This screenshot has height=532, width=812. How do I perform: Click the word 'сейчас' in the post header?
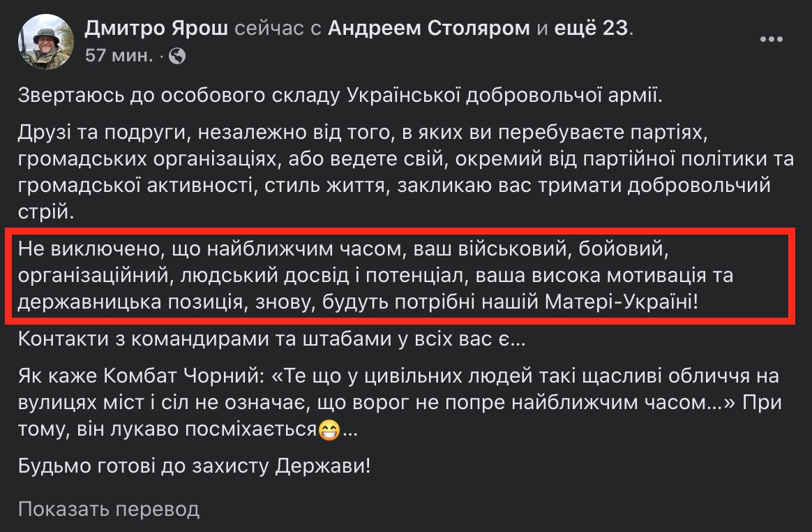point(269,29)
